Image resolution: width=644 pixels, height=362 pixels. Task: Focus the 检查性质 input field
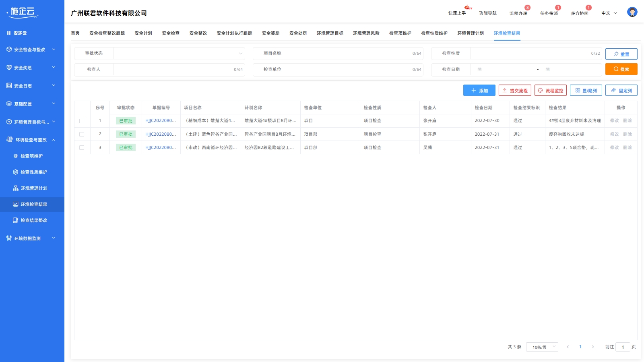click(x=536, y=54)
